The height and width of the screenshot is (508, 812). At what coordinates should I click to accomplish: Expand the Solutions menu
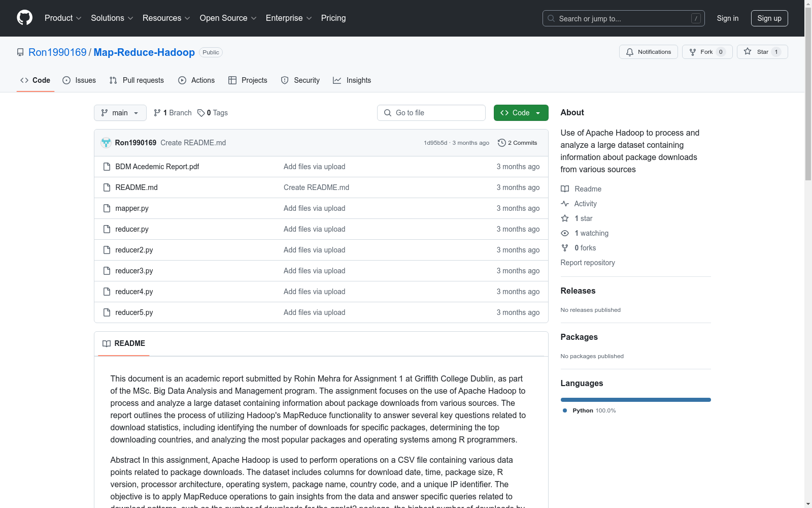pyautogui.click(x=112, y=18)
